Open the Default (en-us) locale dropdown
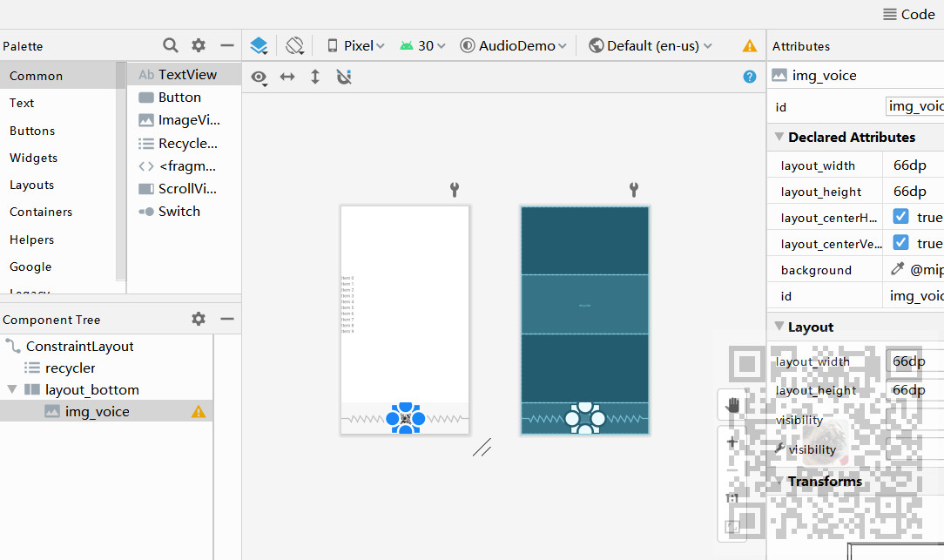 coord(651,46)
